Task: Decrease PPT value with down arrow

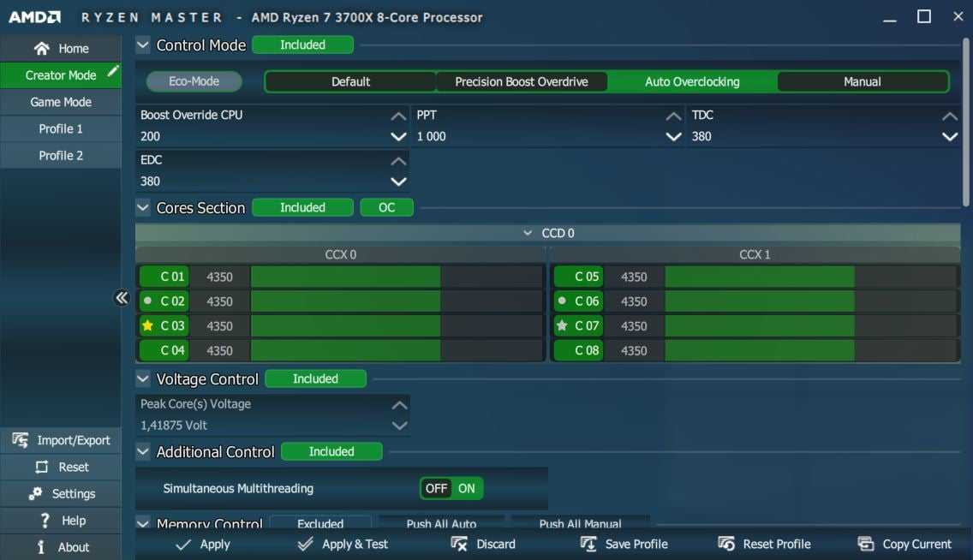Action: (673, 137)
